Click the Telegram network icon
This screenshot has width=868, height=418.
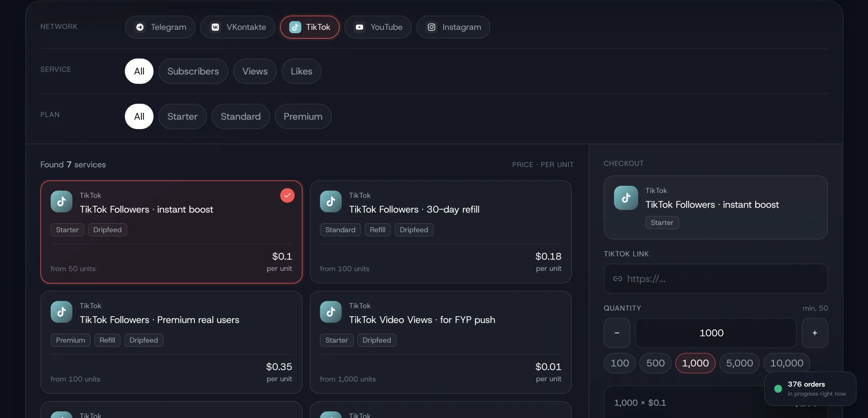pos(140,27)
